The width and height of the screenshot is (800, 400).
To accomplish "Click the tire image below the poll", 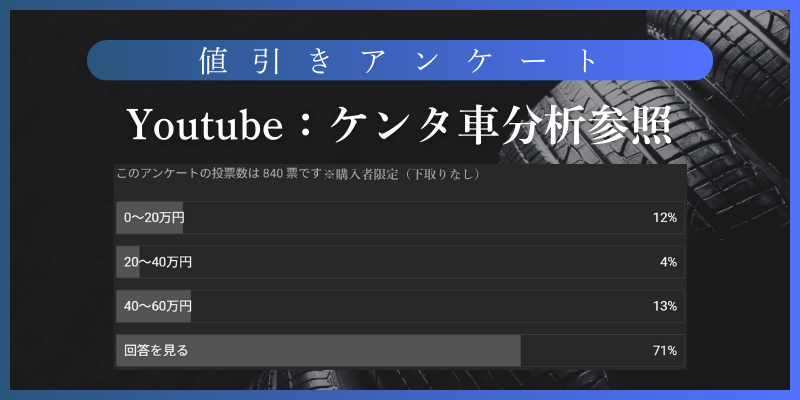I will pos(439,380).
